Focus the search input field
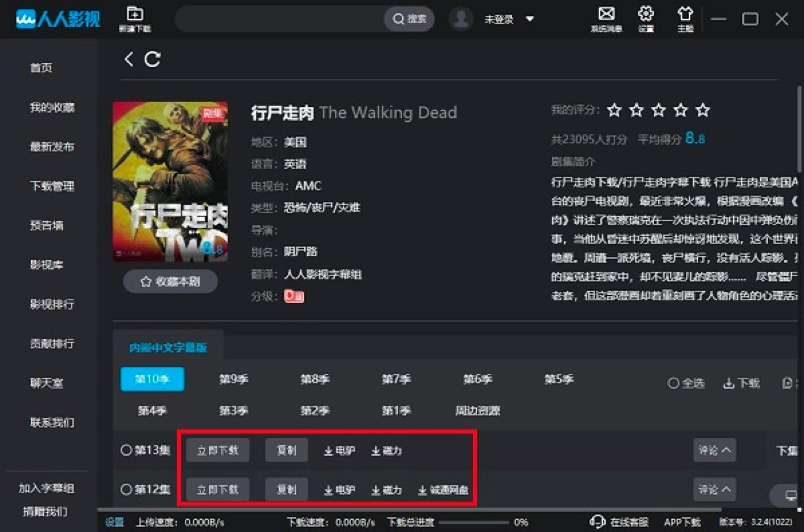This screenshot has height=532, width=804. pyautogui.click(x=280, y=19)
